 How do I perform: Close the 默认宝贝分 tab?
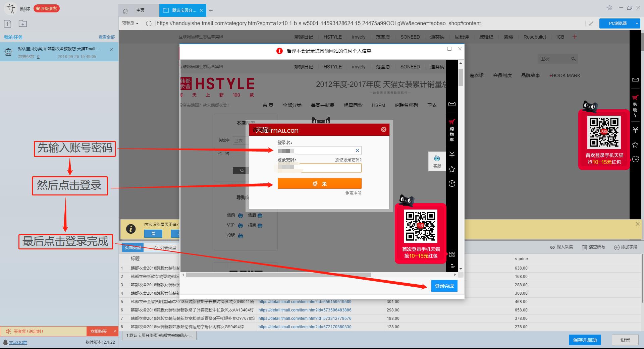click(201, 10)
